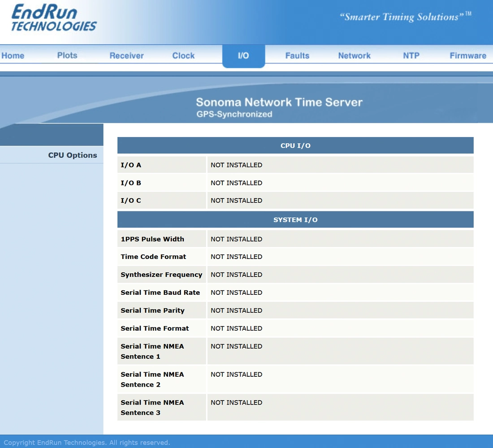The height and width of the screenshot is (448, 493).
Task: Click the EndRun copyright footer text
Action: click(87, 442)
